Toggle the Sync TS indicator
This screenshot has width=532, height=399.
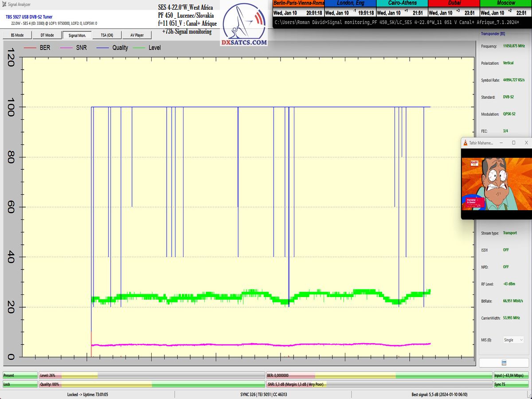(511, 384)
